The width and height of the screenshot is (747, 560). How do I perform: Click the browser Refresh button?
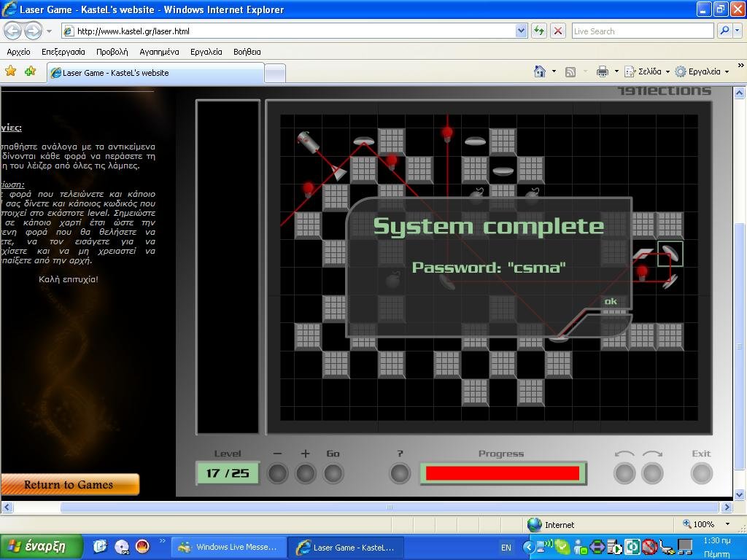(539, 31)
